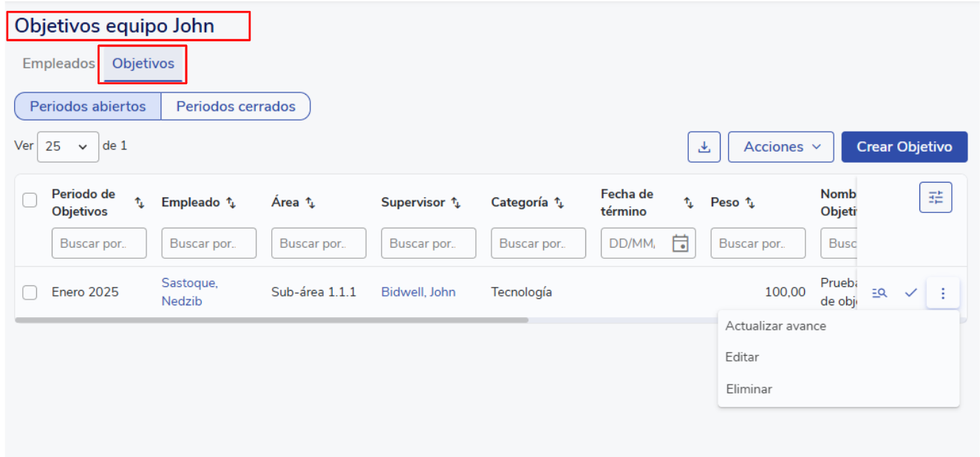This screenshot has height=457, width=980.
Task: Click the download export icon button
Action: [x=704, y=146]
